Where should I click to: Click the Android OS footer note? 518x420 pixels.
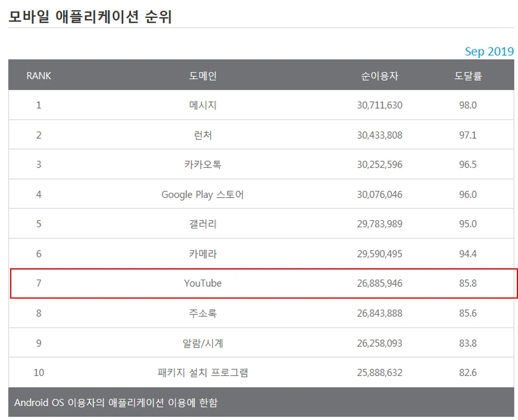click(x=114, y=403)
